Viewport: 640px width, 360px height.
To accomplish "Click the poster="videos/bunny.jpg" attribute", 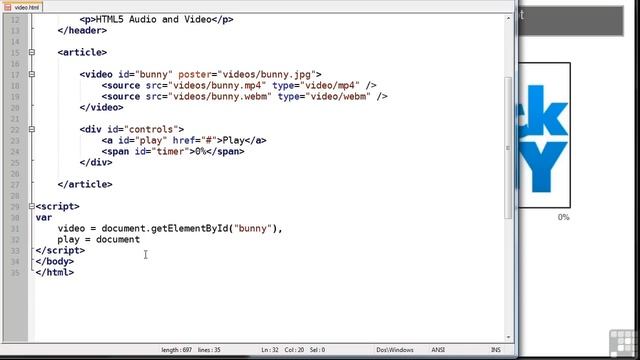I will tap(247, 74).
